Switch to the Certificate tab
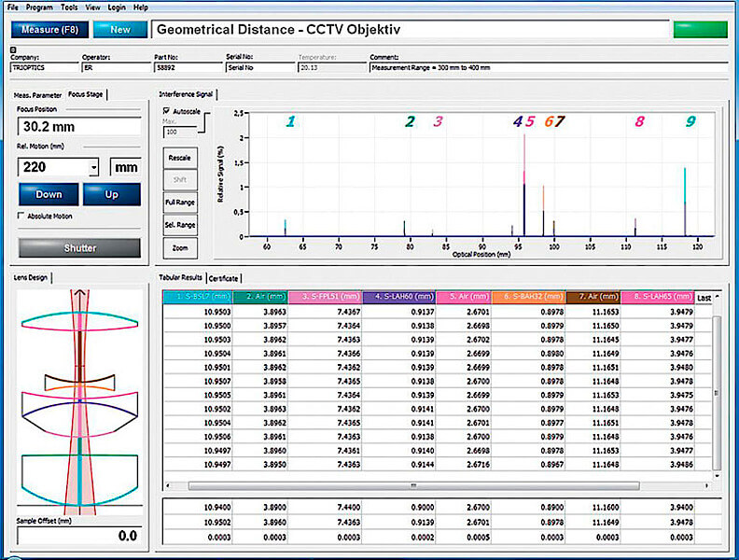 click(223, 278)
